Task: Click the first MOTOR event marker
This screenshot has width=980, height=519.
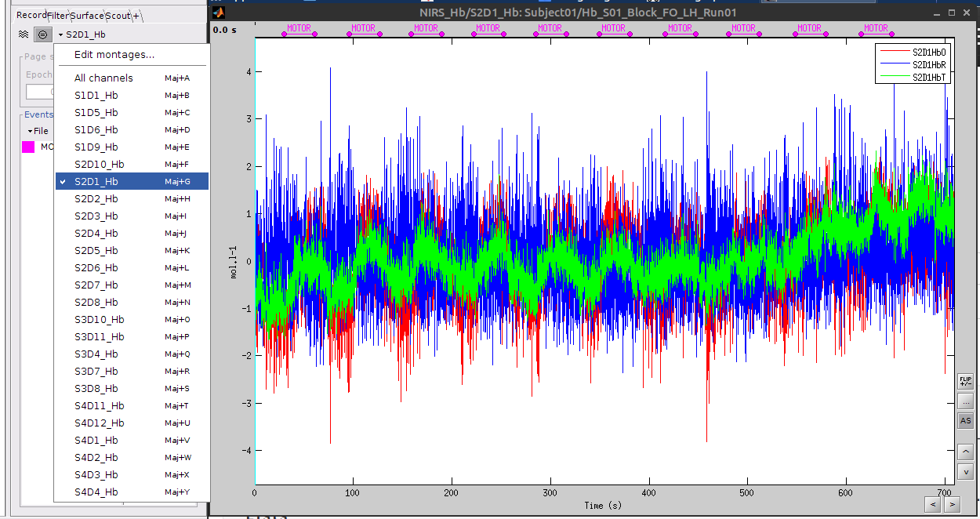Action: point(299,28)
